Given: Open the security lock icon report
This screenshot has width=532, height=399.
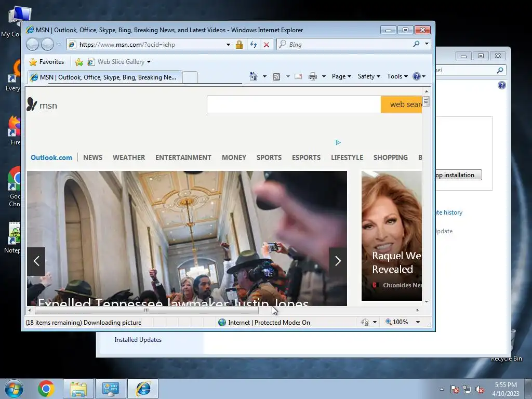Looking at the screenshot, I should pos(239,45).
